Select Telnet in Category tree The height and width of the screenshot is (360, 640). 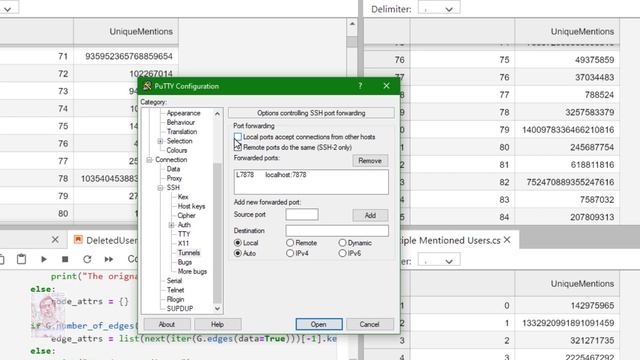click(175, 290)
